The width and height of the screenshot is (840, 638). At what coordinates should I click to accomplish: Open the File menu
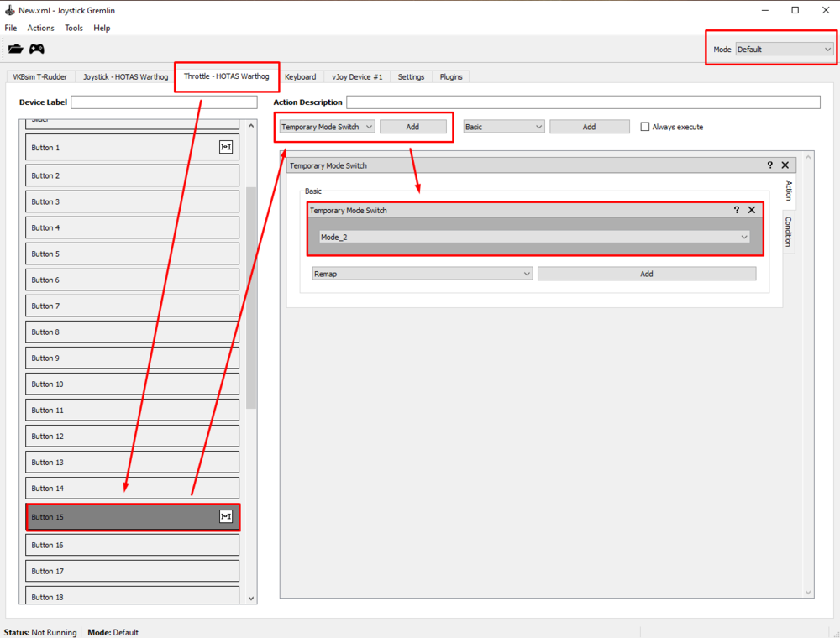pos(11,28)
